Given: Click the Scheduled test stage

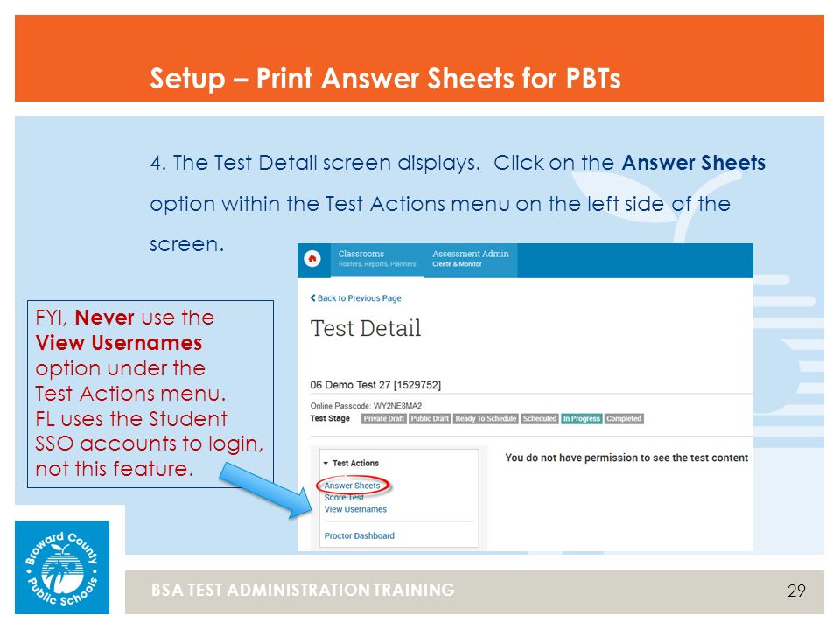Looking at the screenshot, I should point(540,419).
